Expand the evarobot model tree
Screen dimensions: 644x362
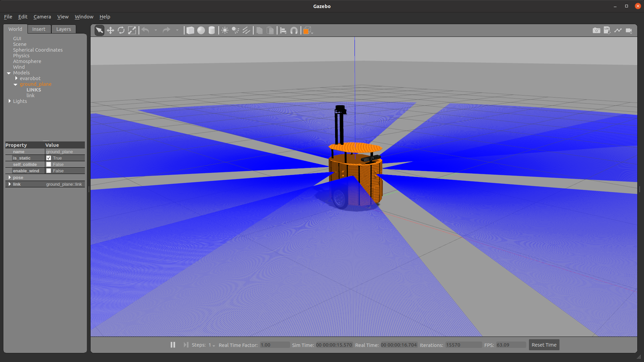tap(16, 78)
